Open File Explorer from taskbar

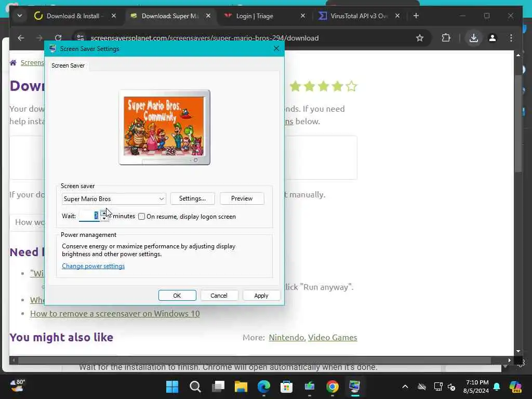point(241,387)
